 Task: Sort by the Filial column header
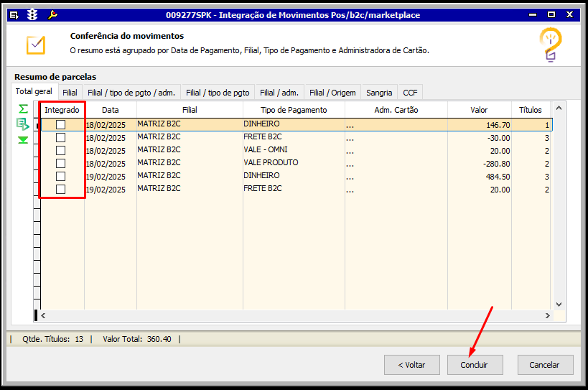pos(190,110)
